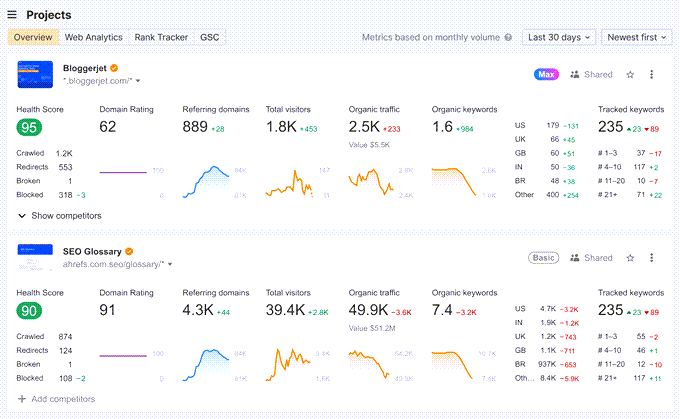Click Bloggerjet Domain Rating value 62
Screen dimensions: 680x419
point(108,127)
